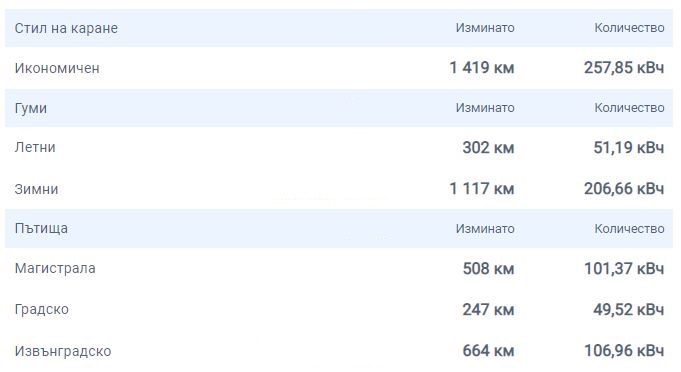Select the Икономичен driving style row

[x=339, y=68]
